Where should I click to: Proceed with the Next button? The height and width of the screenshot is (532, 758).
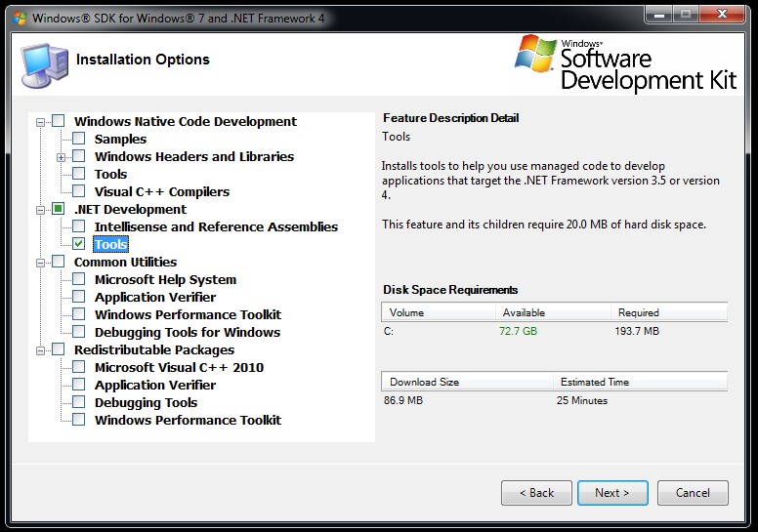point(612,493)
